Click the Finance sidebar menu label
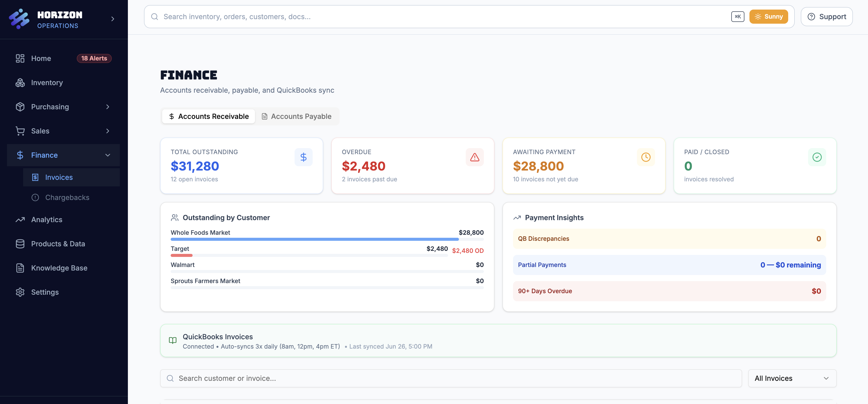 click(x=44, y=155)
